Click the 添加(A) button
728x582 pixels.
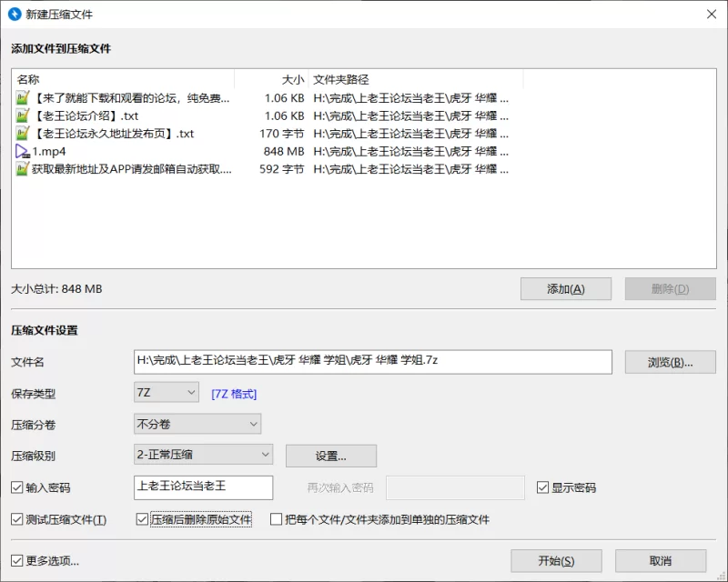(565, 289)
